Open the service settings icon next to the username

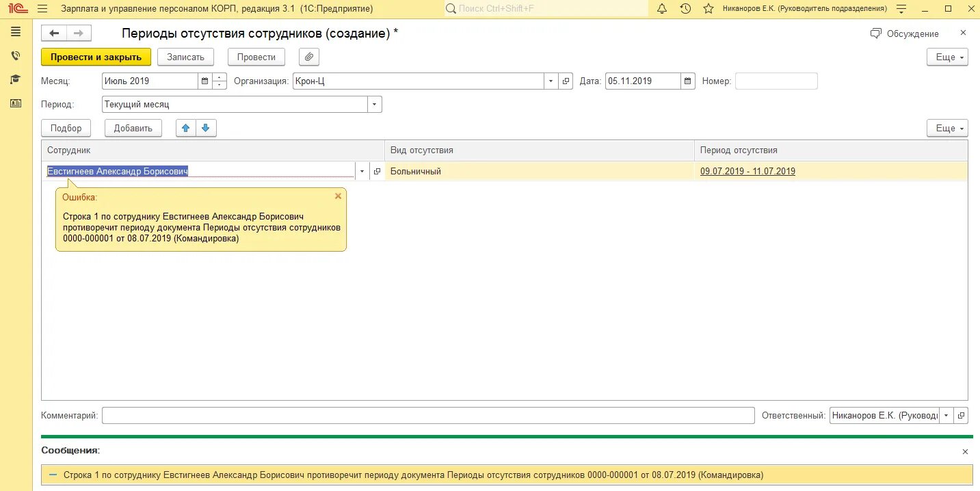point(901,9)
